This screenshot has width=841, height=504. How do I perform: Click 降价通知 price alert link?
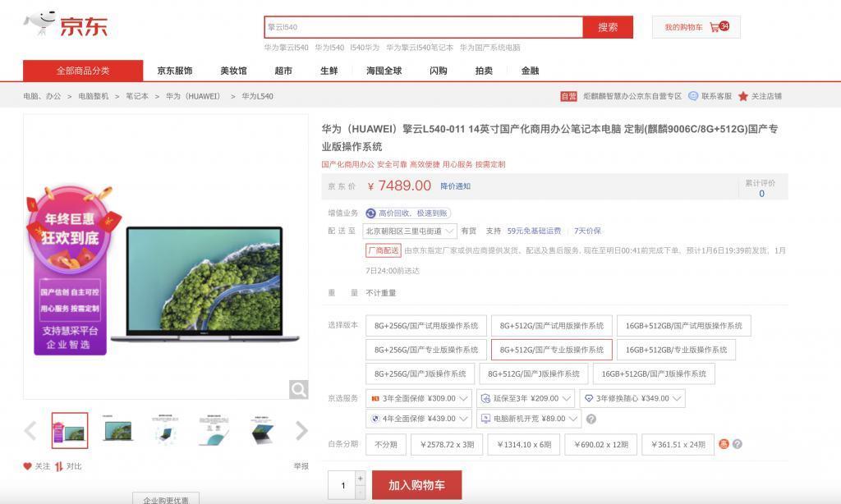(455, 186)
